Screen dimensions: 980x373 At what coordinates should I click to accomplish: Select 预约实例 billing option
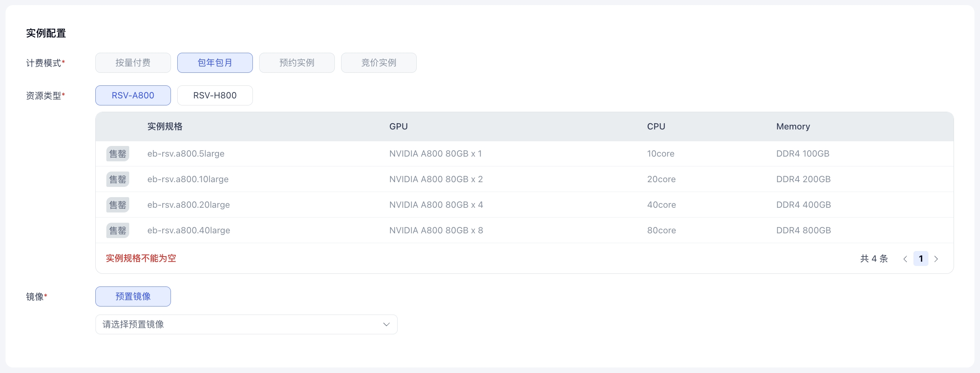[297, 63]
